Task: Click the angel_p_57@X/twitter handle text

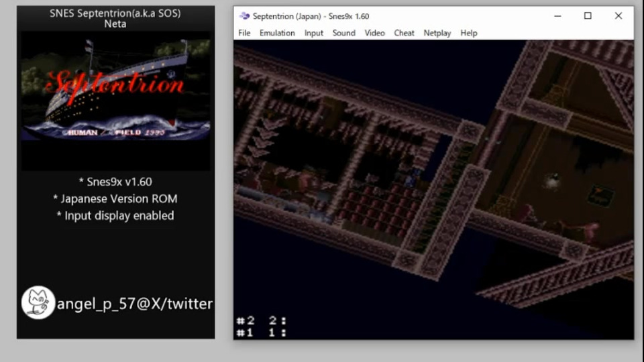Action: (x=135, y=304)
